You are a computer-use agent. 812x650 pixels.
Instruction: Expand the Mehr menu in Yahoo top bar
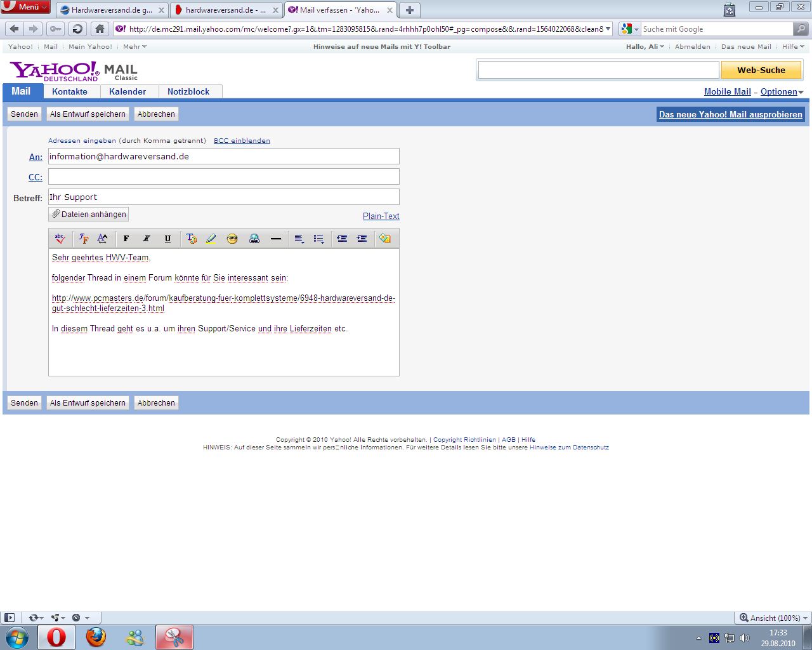pos(134,46)
